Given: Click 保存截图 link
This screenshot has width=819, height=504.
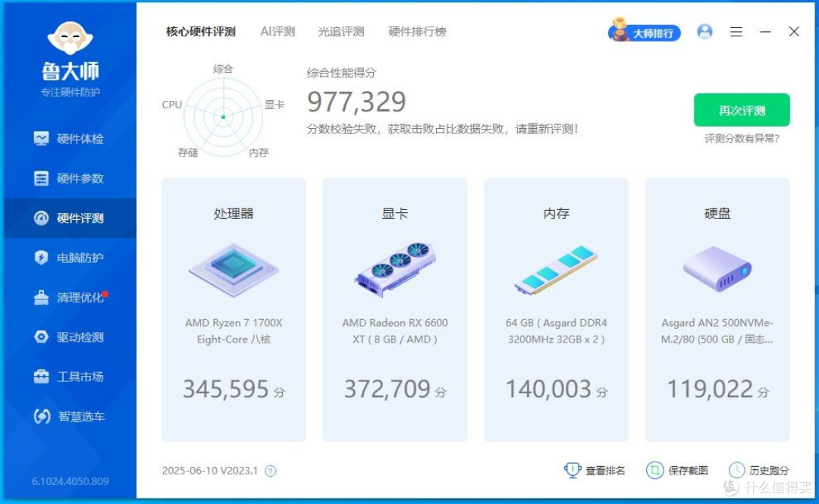Looking at the screenshot, I should pyautogui.click(x=688, y=471).
